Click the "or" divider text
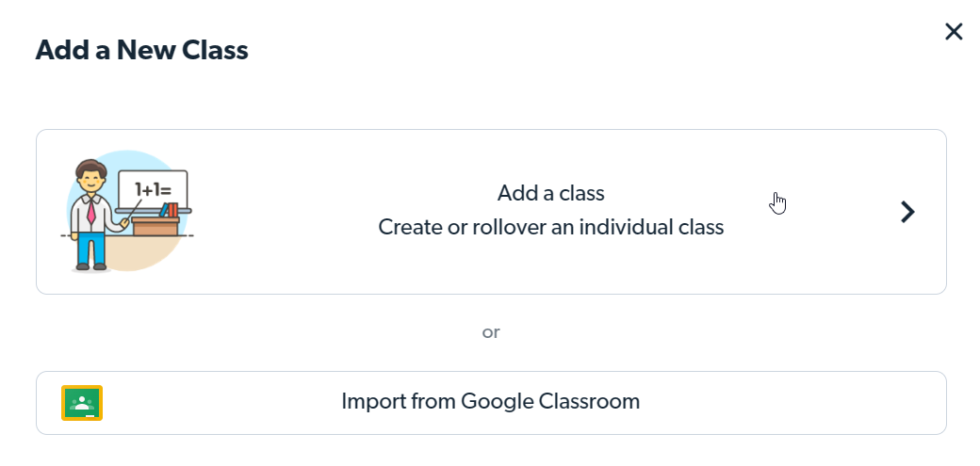The height and width of the screenshot is (466, 980). pos(490,332)
